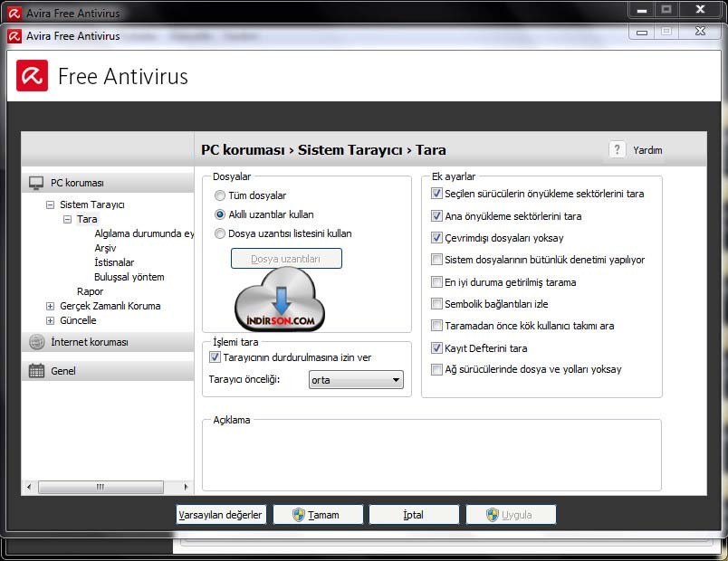The image size is (728, 561).
Task: Uncheck Kayıt Defterini tara
Action: [436, 347]
